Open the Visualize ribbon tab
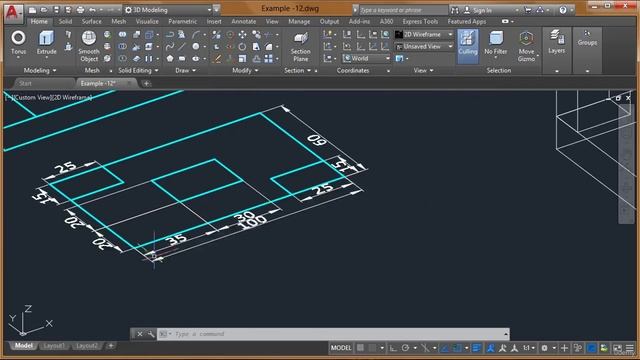 click(147, 21)
